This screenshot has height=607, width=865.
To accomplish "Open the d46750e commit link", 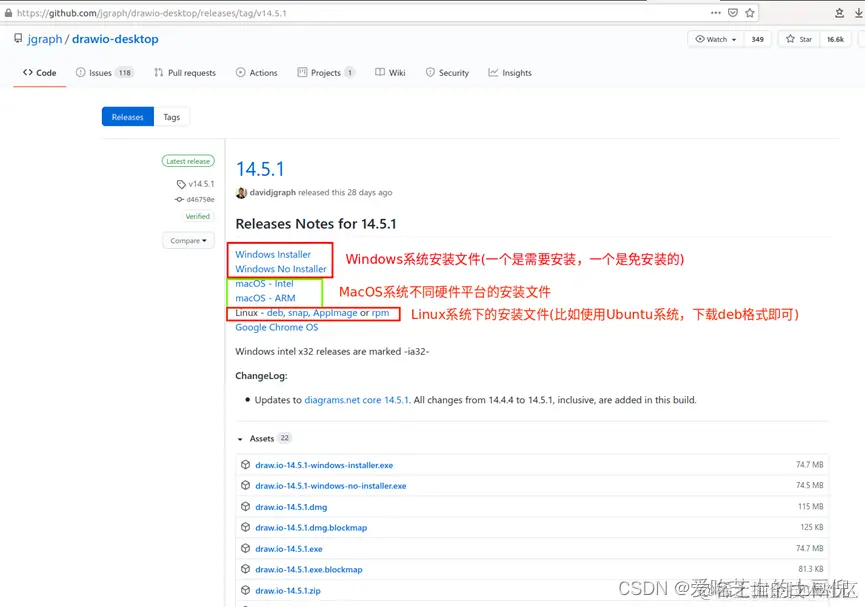I will pyautogui.click(x=200, y=200).
